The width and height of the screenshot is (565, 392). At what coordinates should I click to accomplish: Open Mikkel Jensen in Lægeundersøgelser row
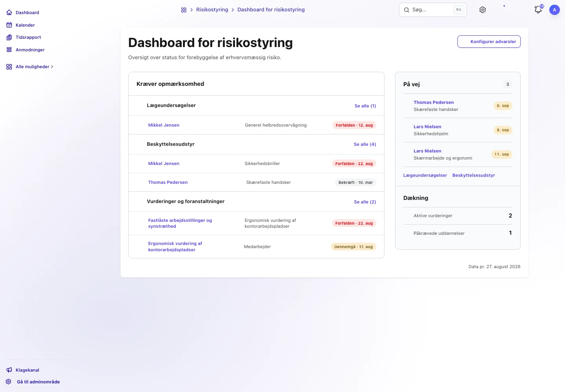click(x=164, y=125)
